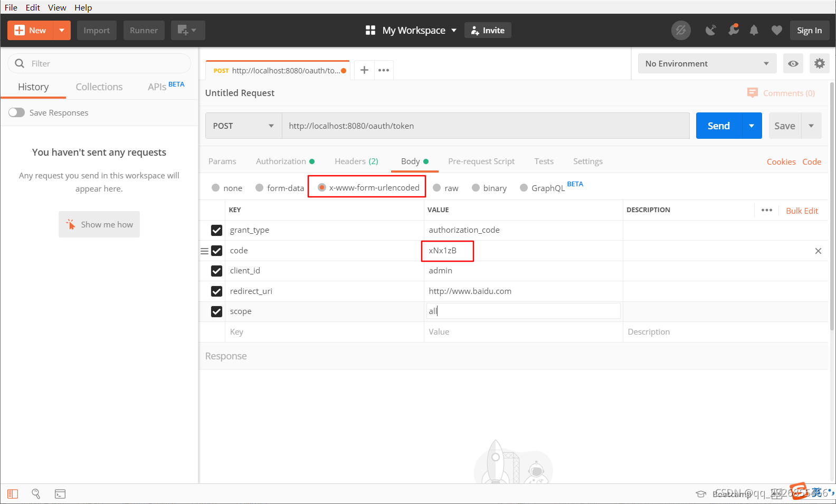
Task: Click the heart icon in header
Action: pyautogui.click(x=776, y=31)
